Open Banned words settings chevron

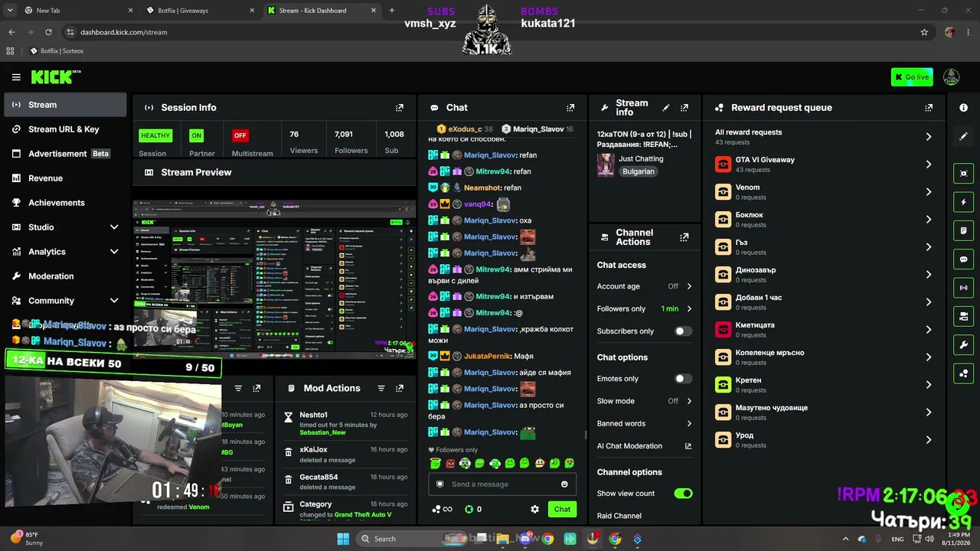[689, 423]
